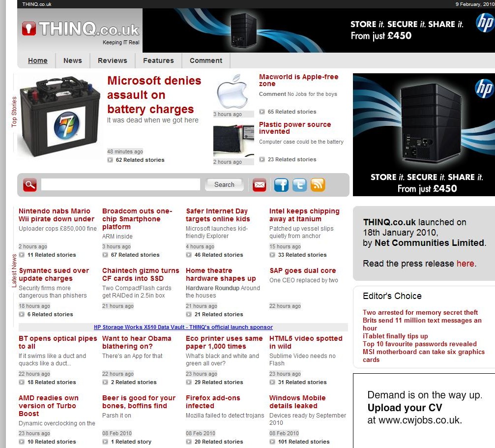
Task: Go to the Home tab
Action: [x=37, y=60]
